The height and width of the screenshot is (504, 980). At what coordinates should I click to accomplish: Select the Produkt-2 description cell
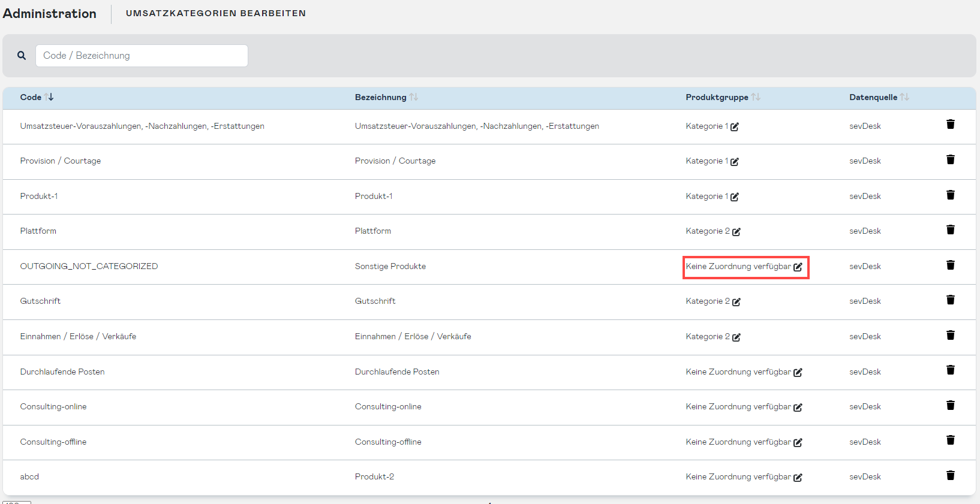374,476
